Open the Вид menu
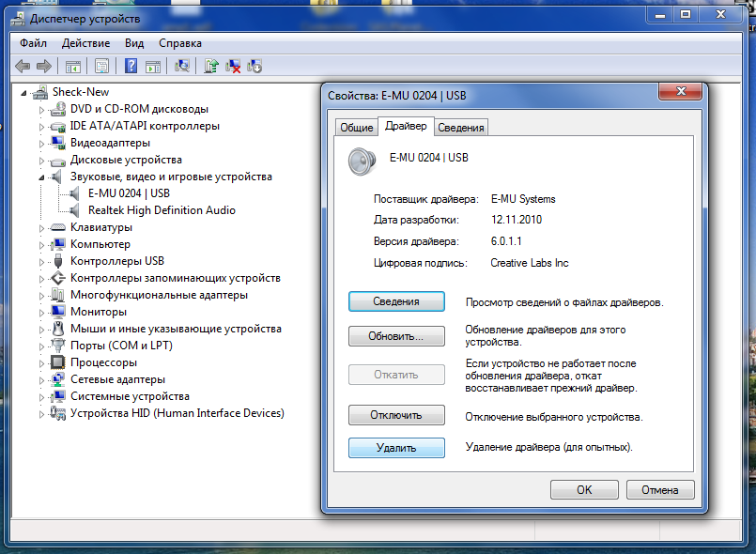Viewport: 756px width, 554px height. 134,43
